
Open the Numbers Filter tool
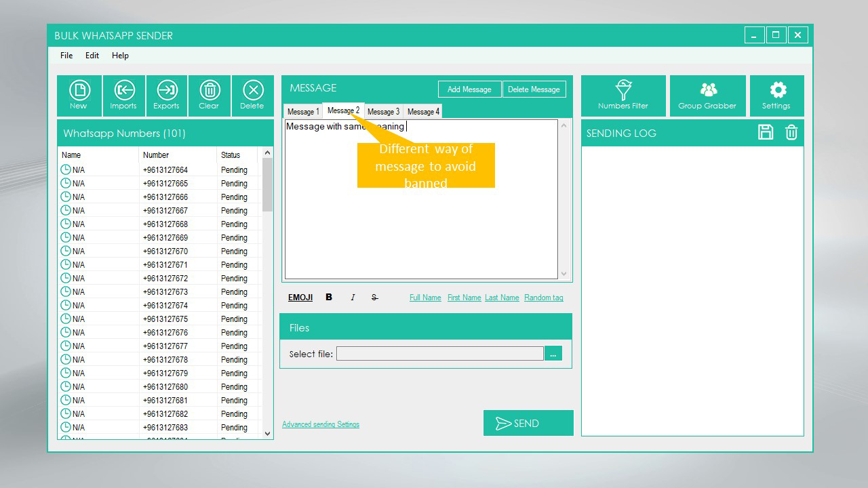(x=623, y=96)
